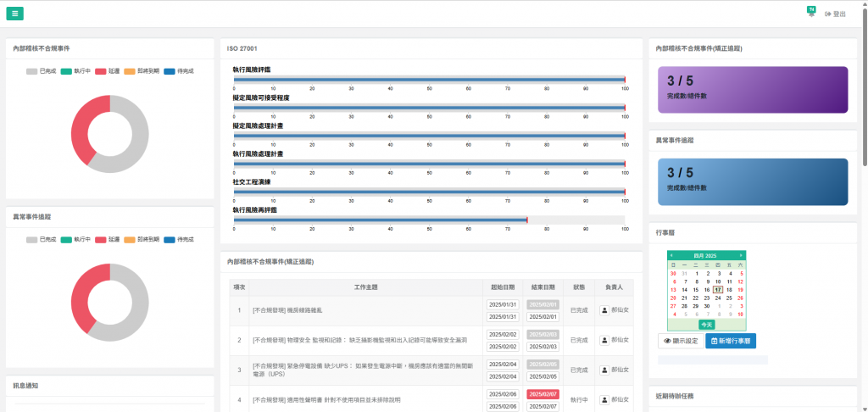Select April 14 in the calendar
868x412 pixels.
tap(684, 289)
